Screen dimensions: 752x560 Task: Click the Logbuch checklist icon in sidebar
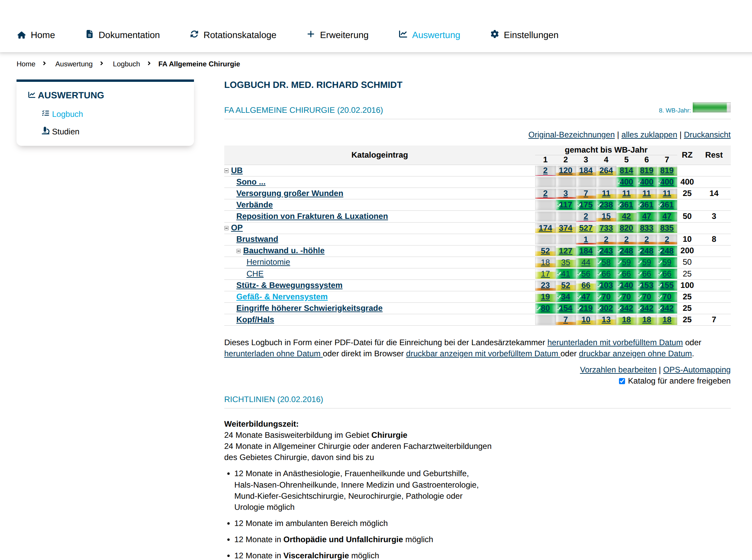point(45,113)
